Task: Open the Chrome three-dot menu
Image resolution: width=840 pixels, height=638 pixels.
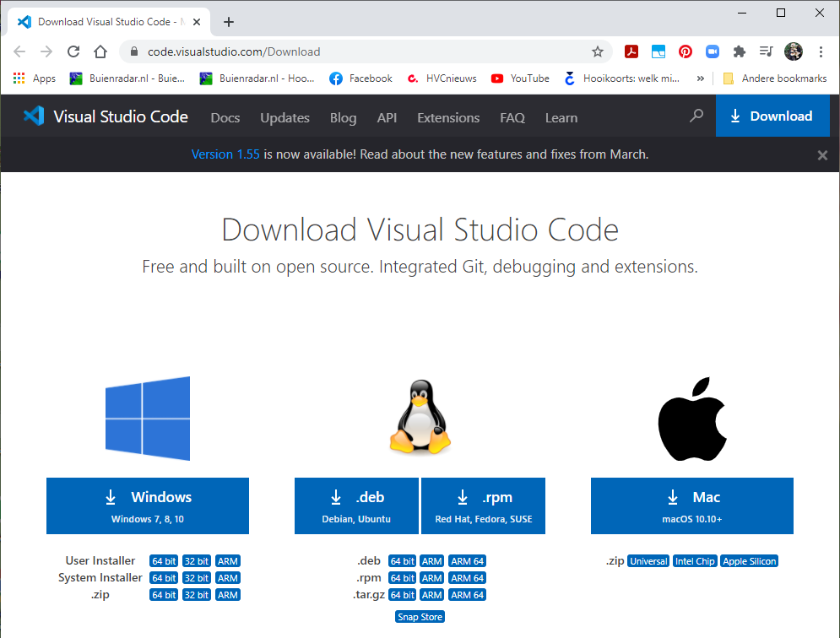Action: [821, 51]
